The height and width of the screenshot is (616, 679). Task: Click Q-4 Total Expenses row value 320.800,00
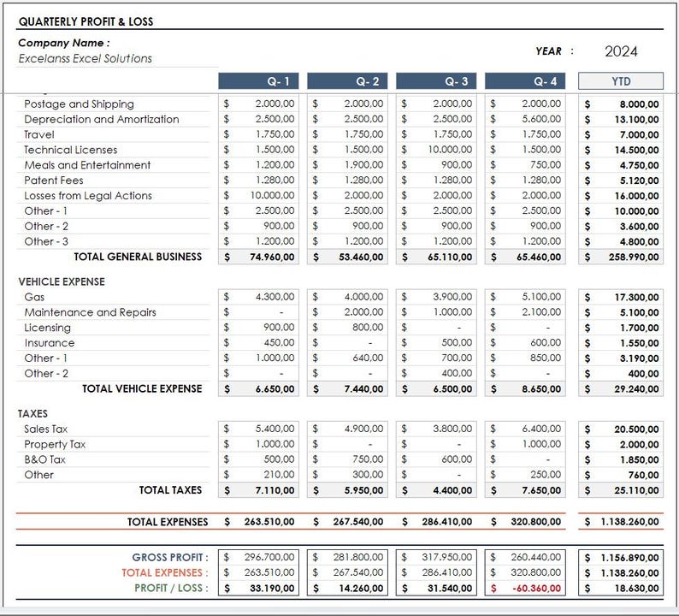point(535,522)
